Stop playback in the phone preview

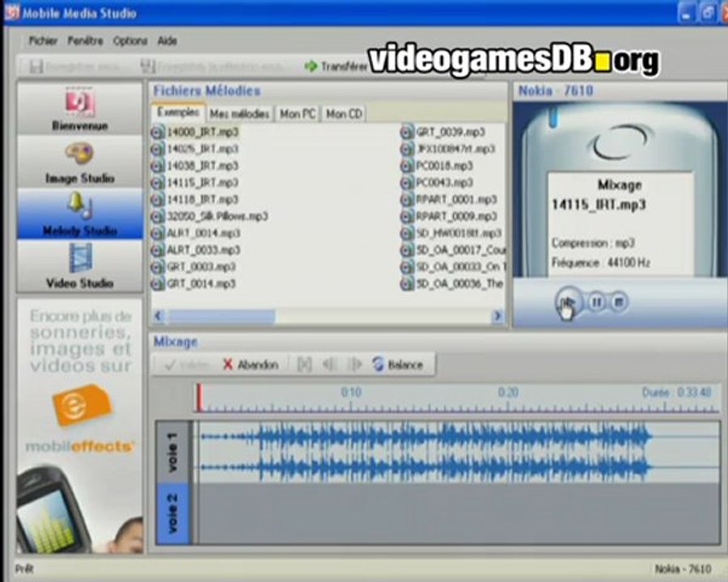[619, 302]
